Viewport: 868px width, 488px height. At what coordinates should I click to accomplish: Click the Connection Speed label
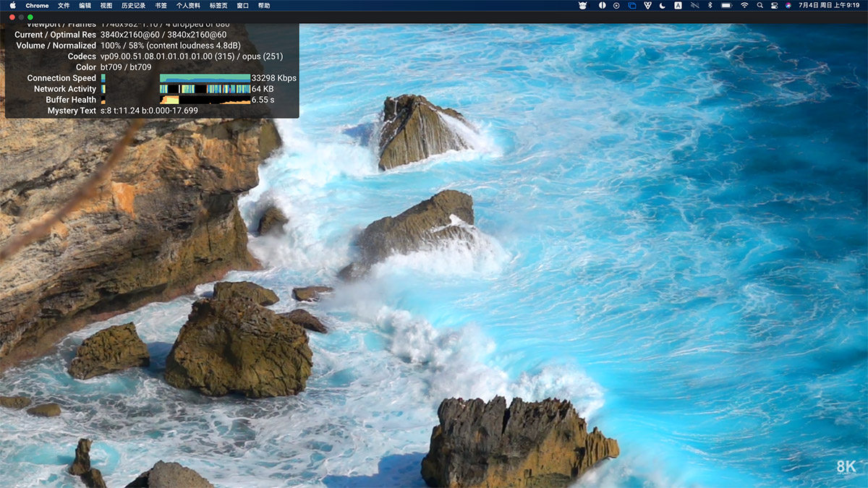[61, 78]
